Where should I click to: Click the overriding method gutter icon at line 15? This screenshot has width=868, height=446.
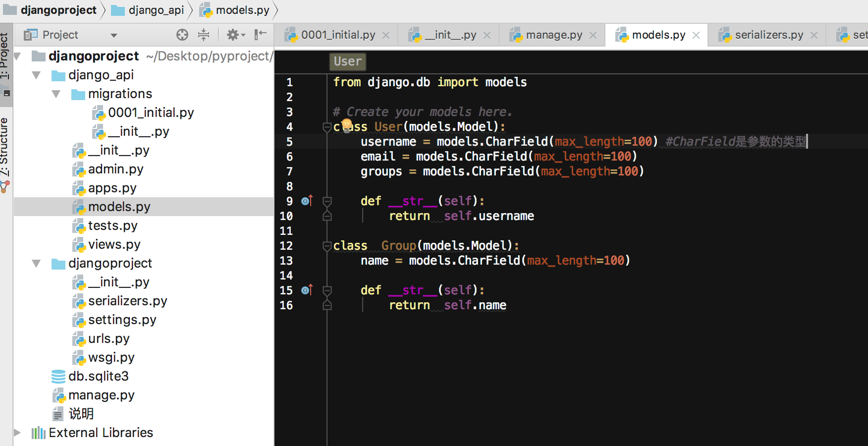pyautogui.click(x=307, y=290)
